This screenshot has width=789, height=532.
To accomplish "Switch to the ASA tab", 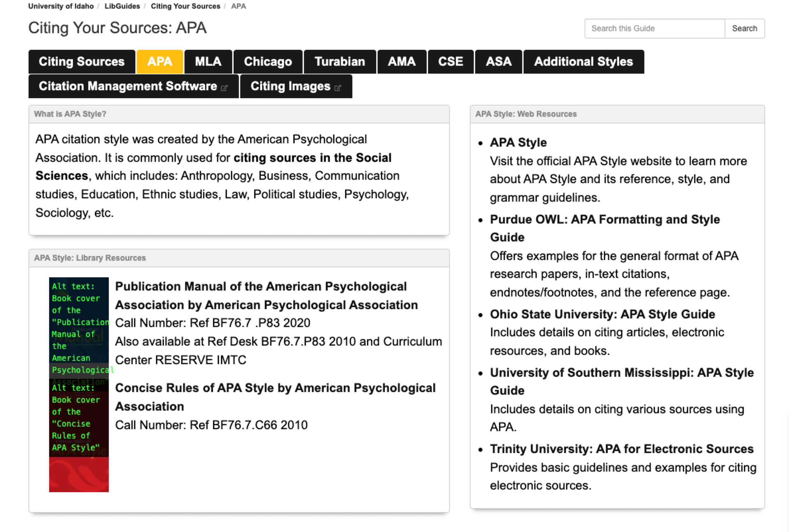I will point(498,62).
